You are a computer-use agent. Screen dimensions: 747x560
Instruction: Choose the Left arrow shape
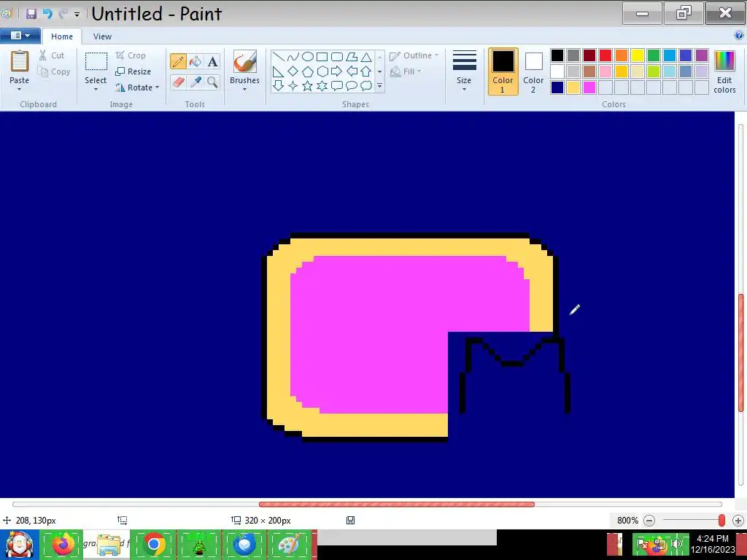point(352,71)
